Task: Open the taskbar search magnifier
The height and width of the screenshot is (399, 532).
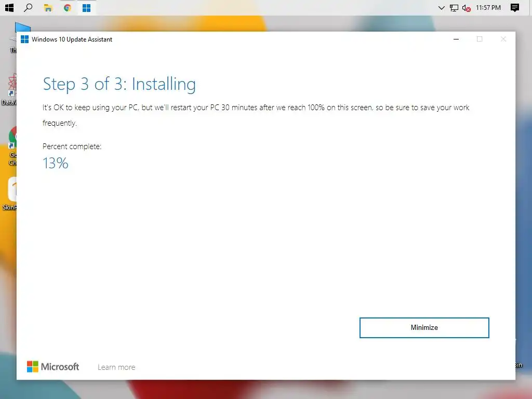Action: [28, 7]
